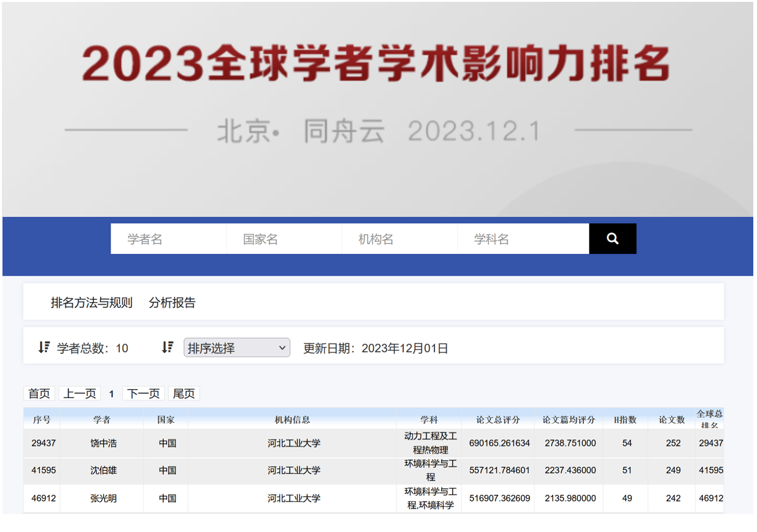Viewport: 757px width, 532px height.
Task: Select the 学科名 search field
Action: 522,239
